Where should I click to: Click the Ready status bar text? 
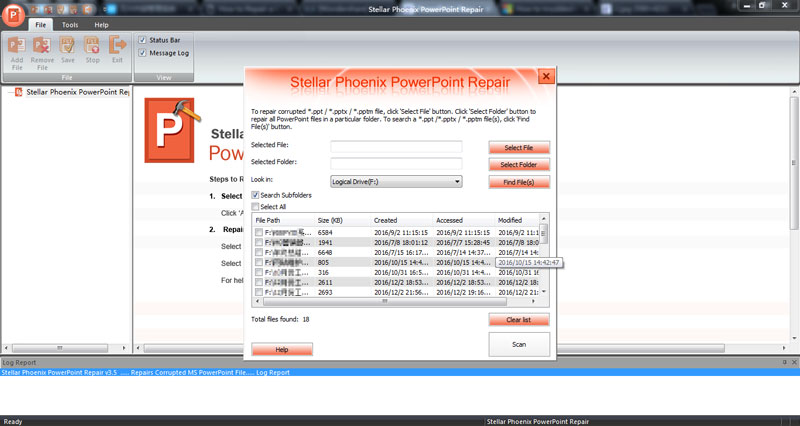[x=13, y=421]
